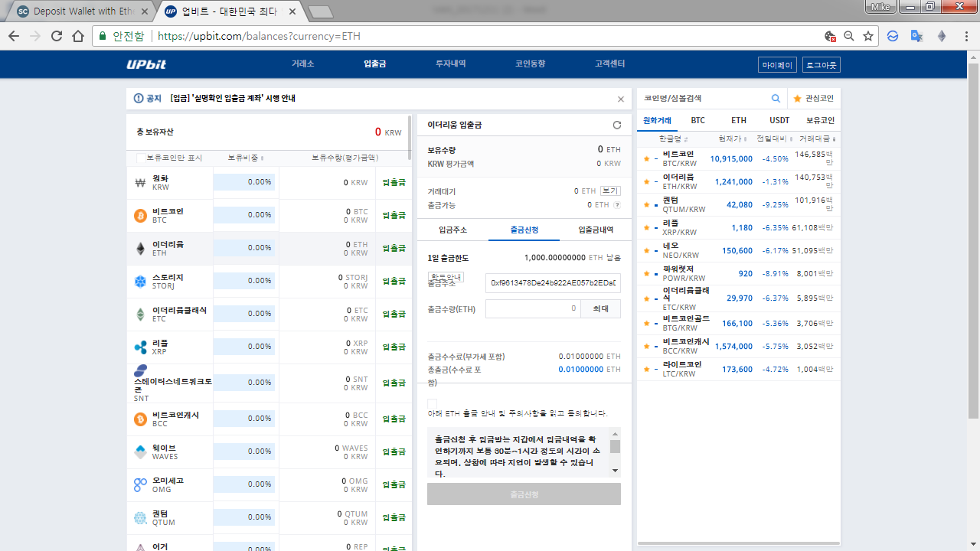Viewport: 980px width, 551px height.
Task: Click the 출금주소 address input field
Action: point(553,283)
